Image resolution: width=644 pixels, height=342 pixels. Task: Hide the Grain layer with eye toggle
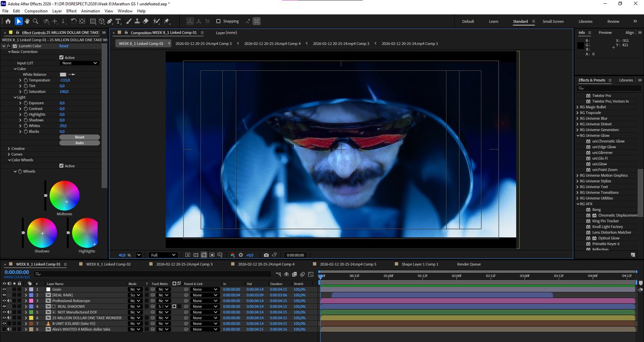(x=4, y=289)
